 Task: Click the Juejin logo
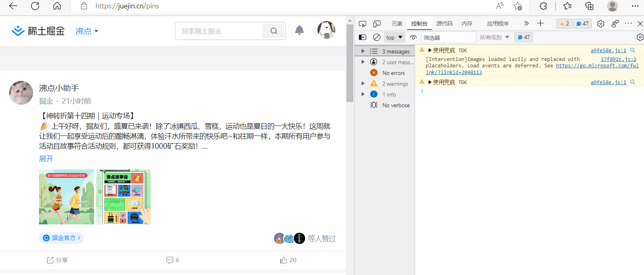(38, 31)
